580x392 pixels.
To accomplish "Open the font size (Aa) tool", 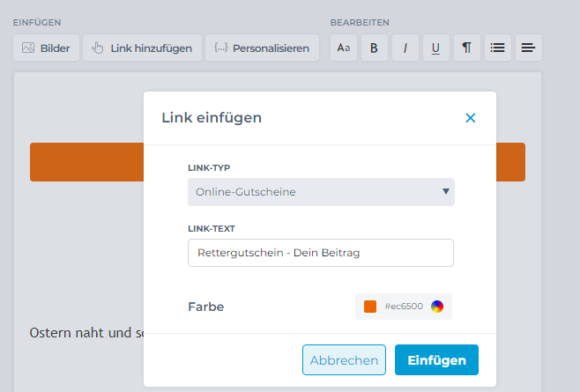I will [344, 48].
